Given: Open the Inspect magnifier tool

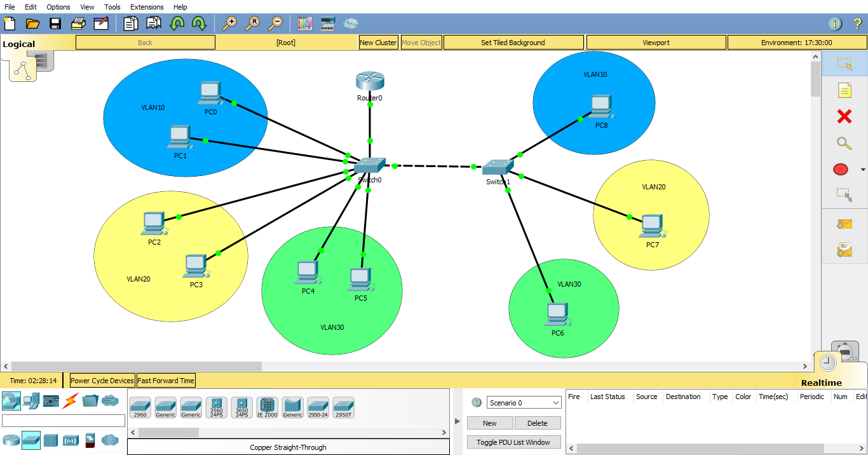Looking at the screenshot, I should click(844, 143).
